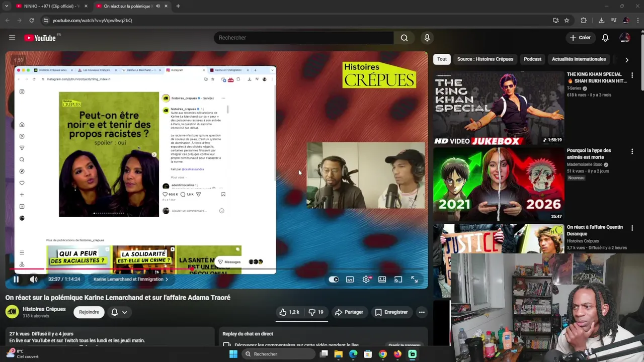Close the NINHO browser tab

tap(86, 6)
